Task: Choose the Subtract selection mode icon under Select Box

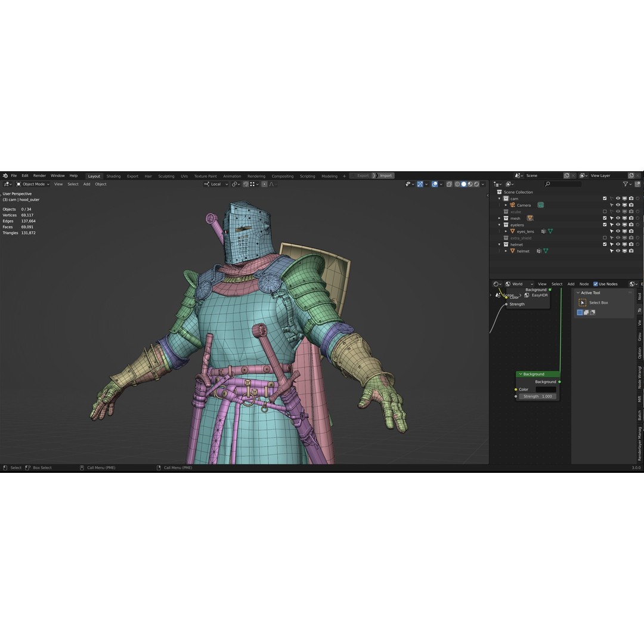Action: (592, 312)
